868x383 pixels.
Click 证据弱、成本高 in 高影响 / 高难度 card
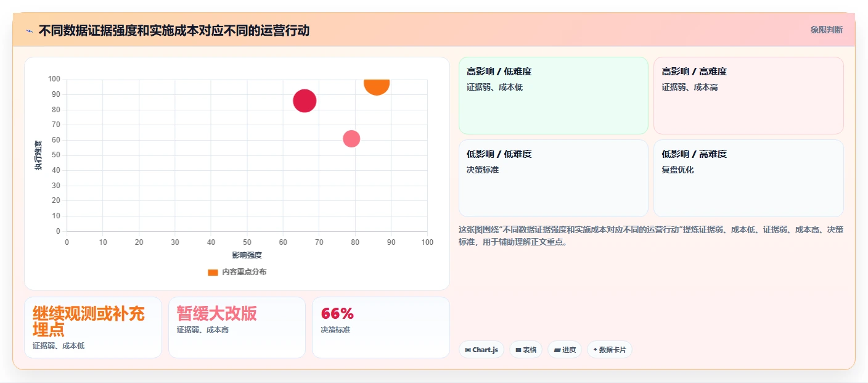pos(690,87)
